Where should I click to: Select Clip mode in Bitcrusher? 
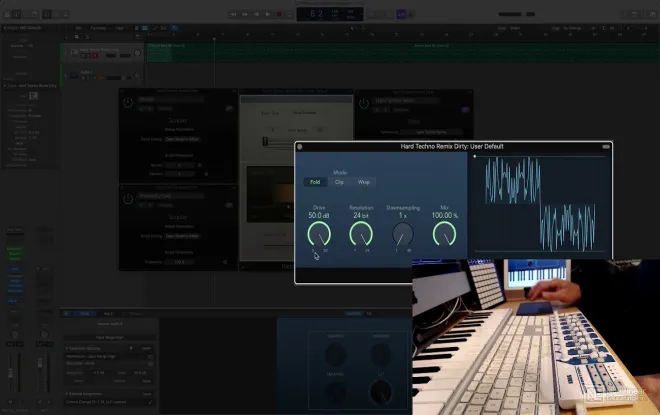point(339,182)
